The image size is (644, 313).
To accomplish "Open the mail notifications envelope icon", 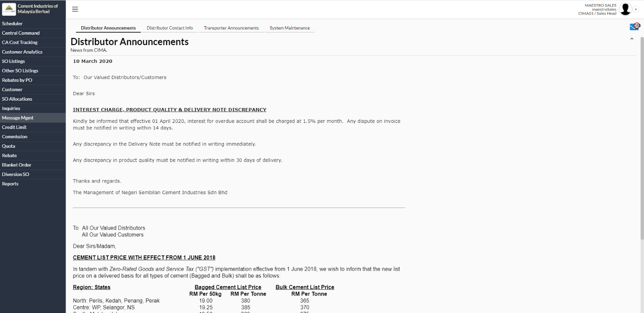I will [x=634, y=27].
